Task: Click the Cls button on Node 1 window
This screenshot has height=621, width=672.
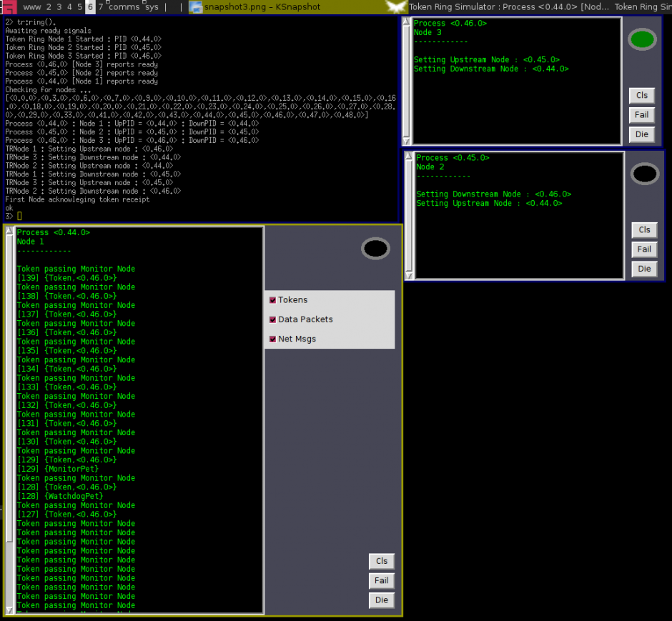Action: 381,562
